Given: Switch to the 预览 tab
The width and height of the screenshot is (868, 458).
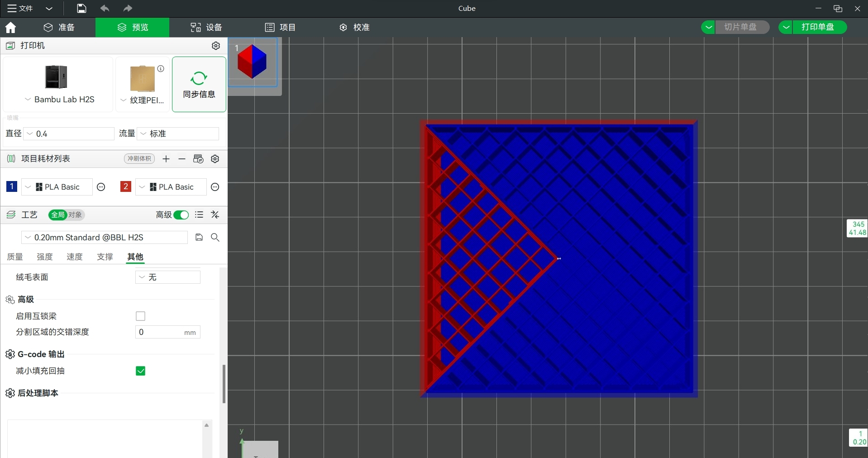Looking at the screenshot, I should [133, 28].
